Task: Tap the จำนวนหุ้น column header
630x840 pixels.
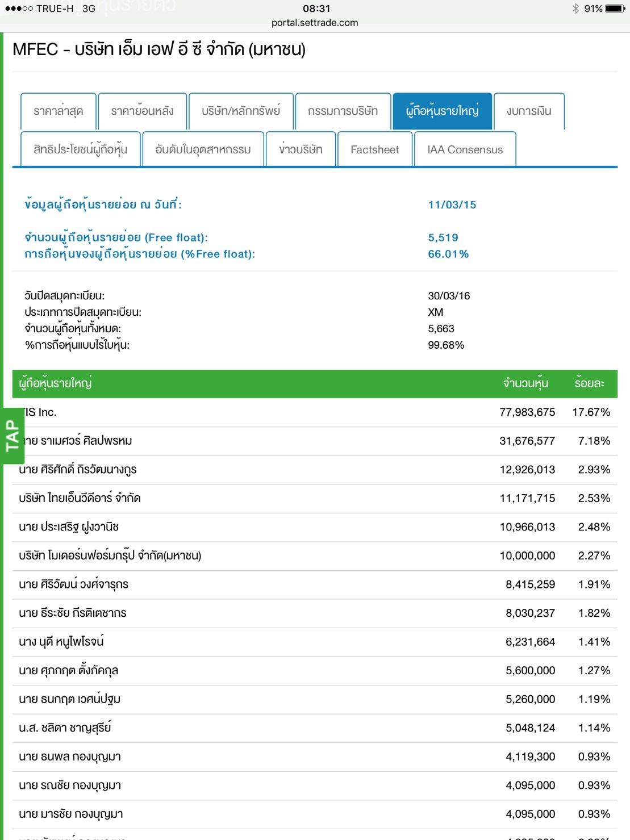Action: tap(525, 383)
